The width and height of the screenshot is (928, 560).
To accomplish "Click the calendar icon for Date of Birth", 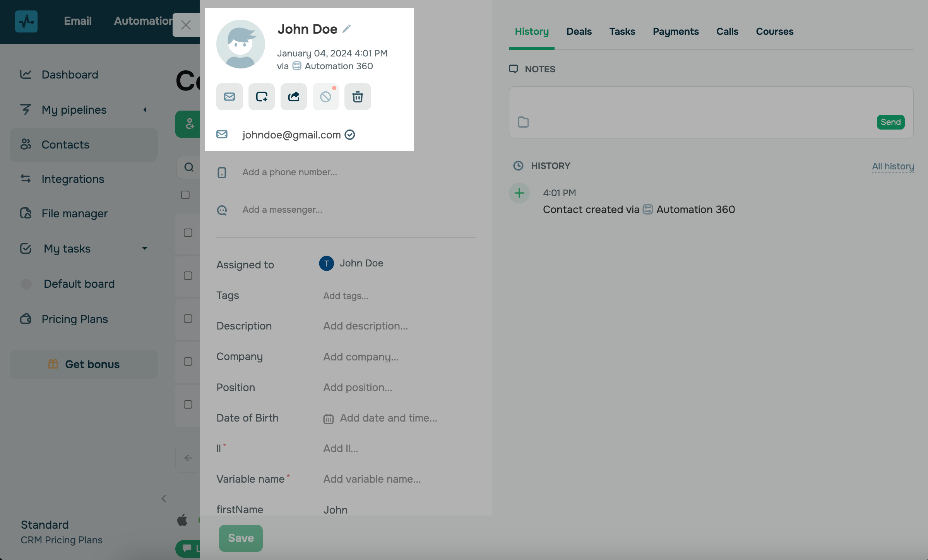I will coord(329,419).
